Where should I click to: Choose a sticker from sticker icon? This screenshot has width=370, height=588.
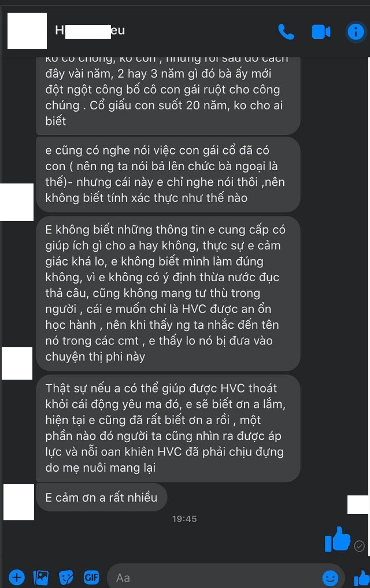pos(66,577)
